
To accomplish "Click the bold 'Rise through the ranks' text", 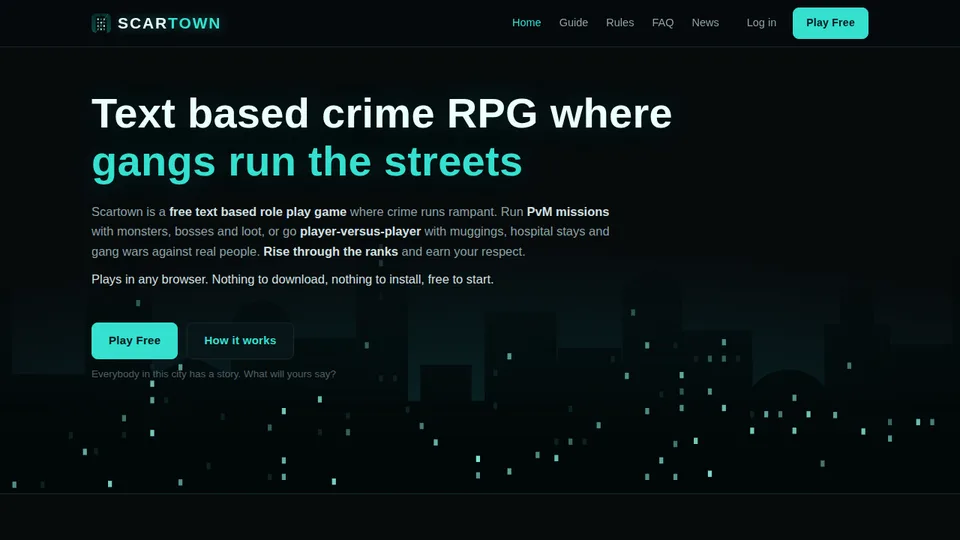I will [331, 252].
